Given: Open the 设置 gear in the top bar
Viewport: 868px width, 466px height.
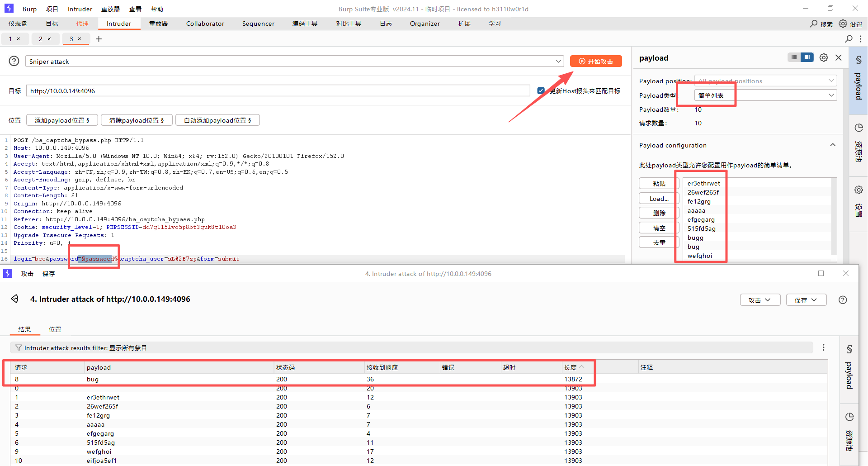Looking at the screenshot, I should pos(843,24).
